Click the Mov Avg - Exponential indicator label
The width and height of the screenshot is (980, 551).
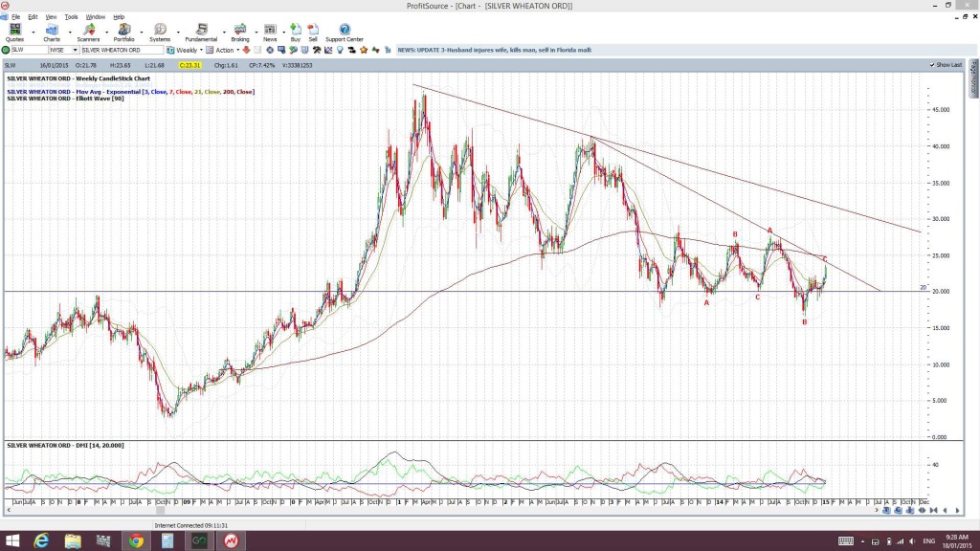click(x=130, y=92)
